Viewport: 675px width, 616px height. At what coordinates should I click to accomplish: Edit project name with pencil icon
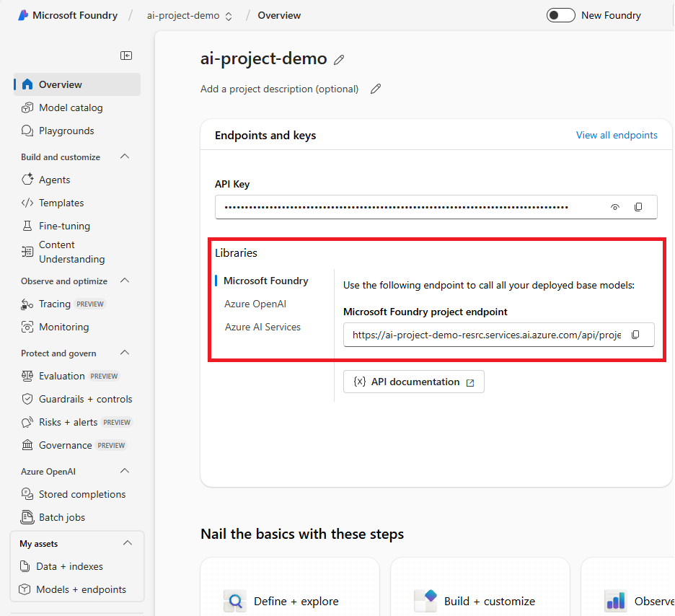pos(339,59)
